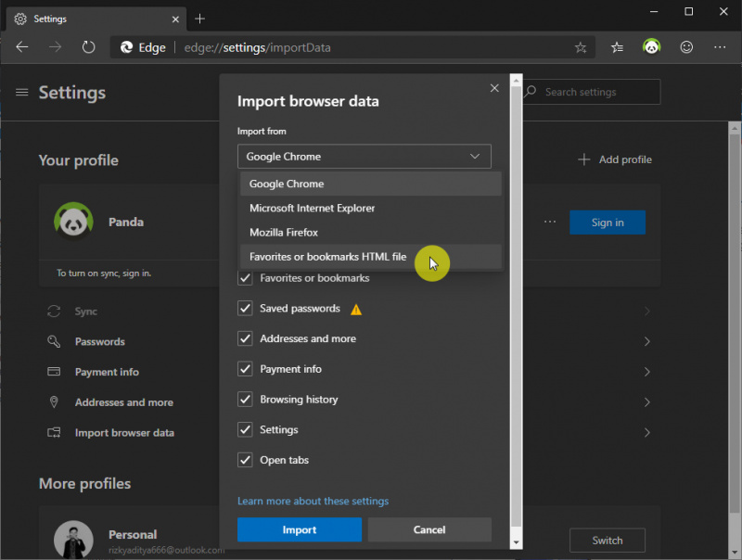
Task: Open the Panda profile avatar in toolbar
Action: click(x=652, y=46)
